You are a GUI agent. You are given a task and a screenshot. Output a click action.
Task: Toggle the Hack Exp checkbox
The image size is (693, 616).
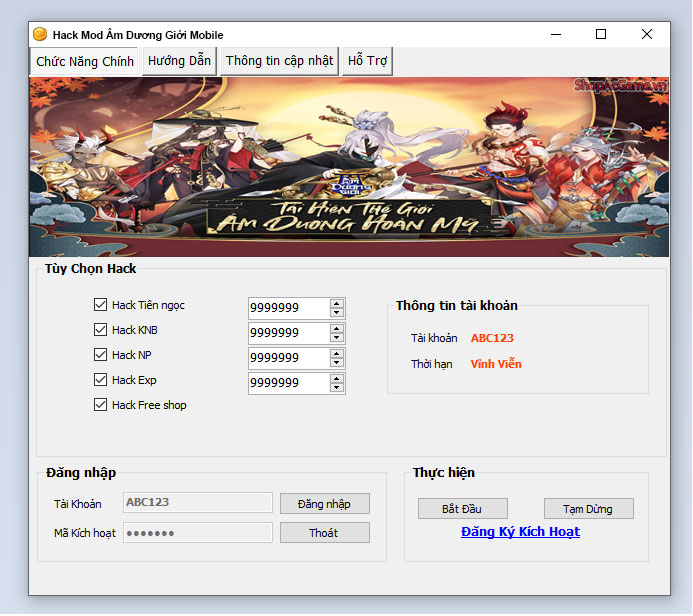100,380
